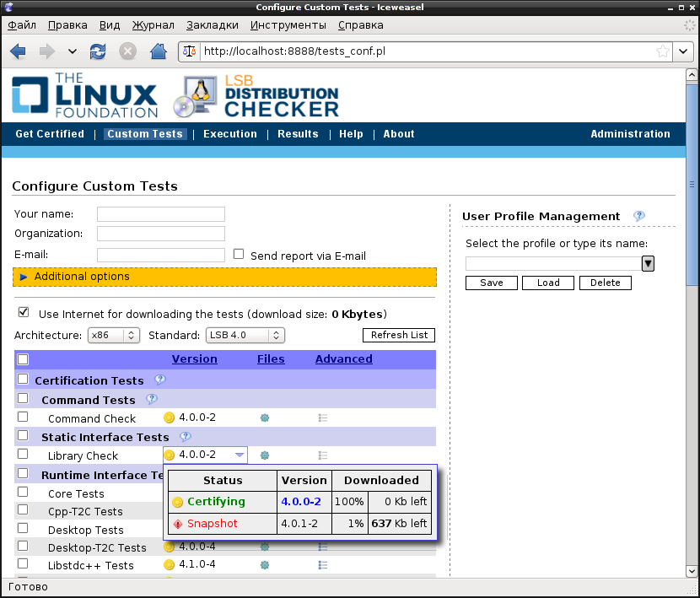Open the Инструменты menu
This screenshot has height=598, width=700.
coord(288,25)
